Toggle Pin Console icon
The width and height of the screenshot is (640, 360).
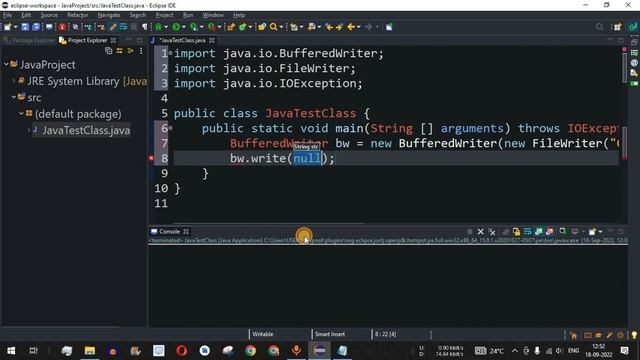point(563,232)
